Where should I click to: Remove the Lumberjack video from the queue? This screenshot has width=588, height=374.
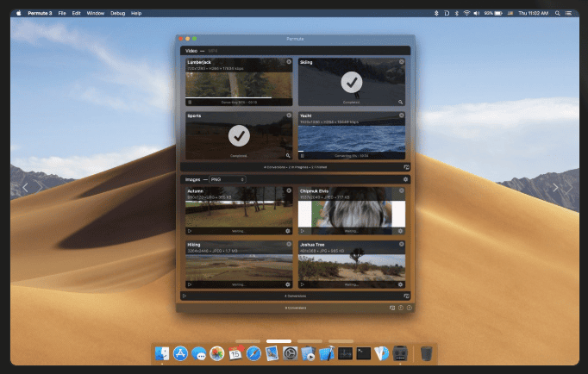[289, 62]
